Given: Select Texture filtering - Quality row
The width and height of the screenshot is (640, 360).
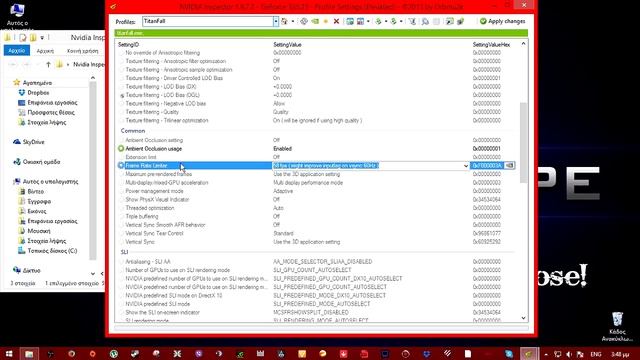Looking at the screenshot, I should pos(316,112).
